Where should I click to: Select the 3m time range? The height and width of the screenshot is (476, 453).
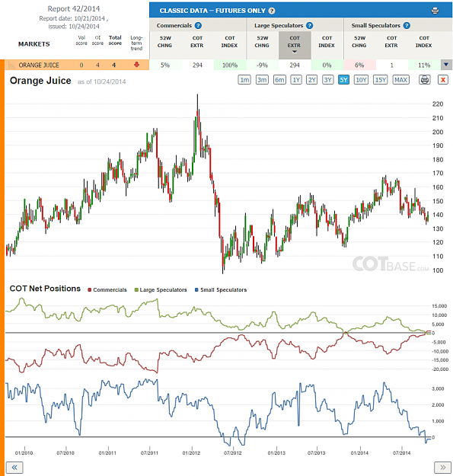pyautogui.click(x=262, y=80)
